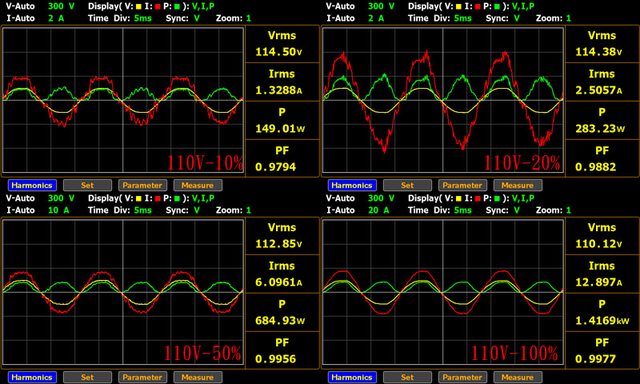Screen dimensions: 640x384
Task: Change Time Div 5ms in the 110V-10% panel
Action: point(143,18)
